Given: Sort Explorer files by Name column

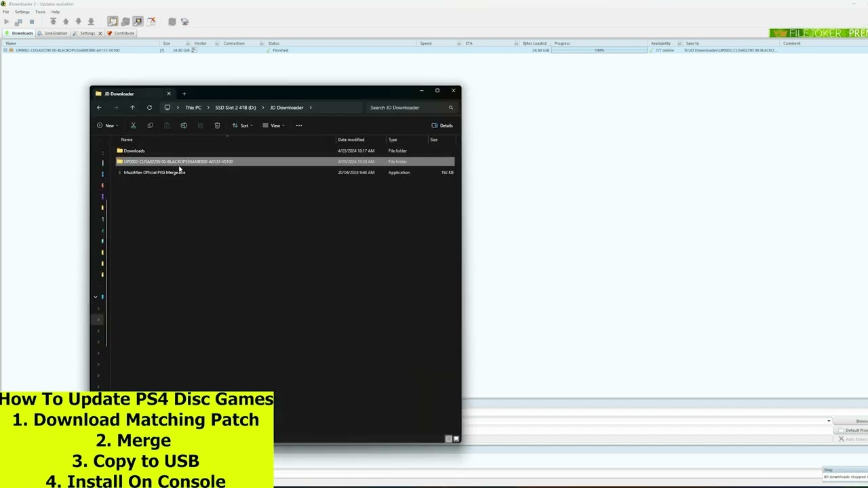Looking at the screenshot, I should [x=127, y=140].
